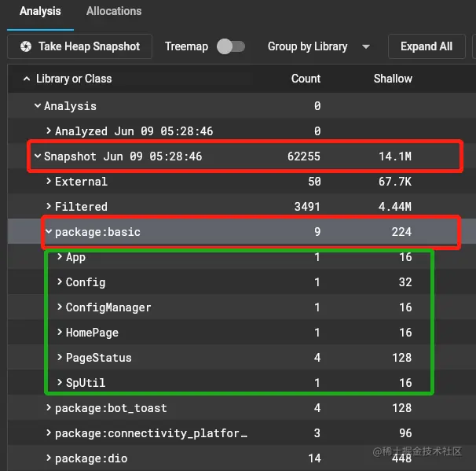The height and width of the screenshot is (471, 476).
Task: Expand the App class chevron
Action: point(60,257)
